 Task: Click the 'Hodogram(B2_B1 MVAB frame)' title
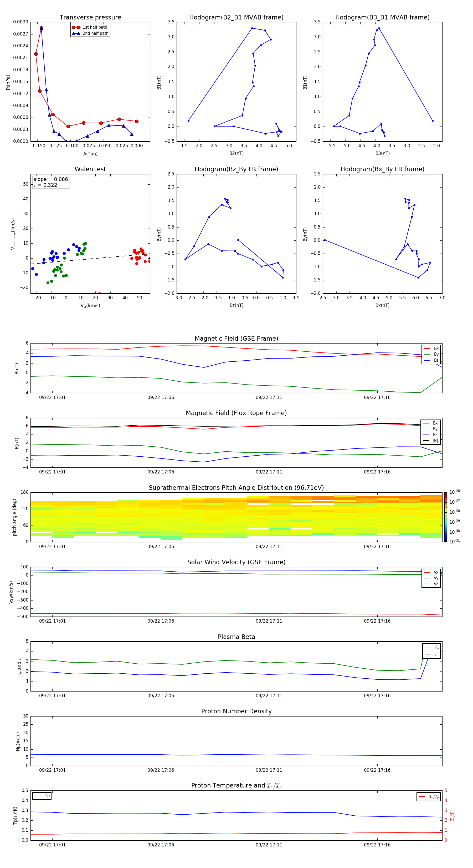point(236,18)
